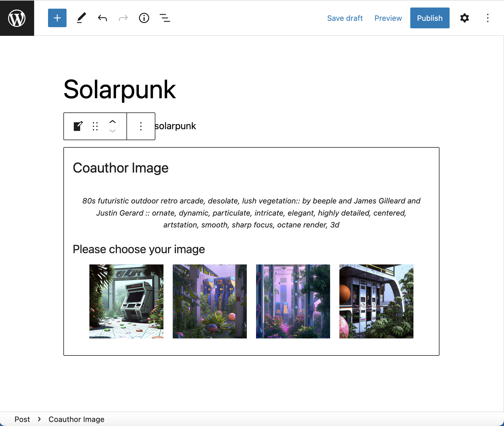Select Coauthor Image in the breadcrumb
Viewport: 504px width, 426px height.
tap(76, 419)
